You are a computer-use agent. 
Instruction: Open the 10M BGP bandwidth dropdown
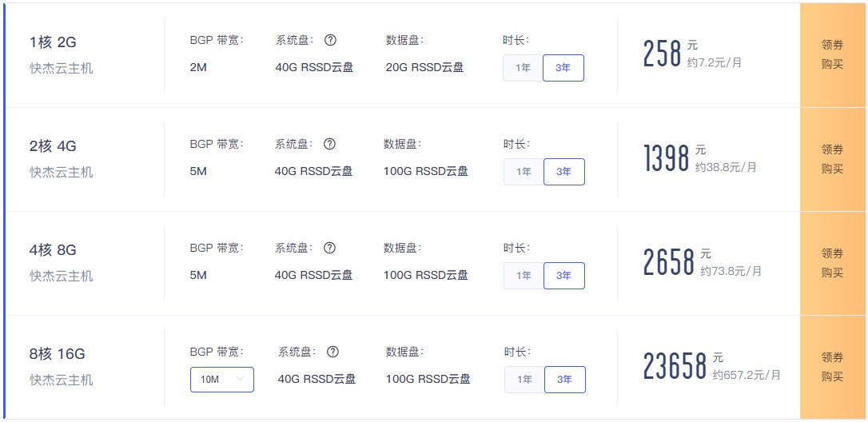(222, 380)
